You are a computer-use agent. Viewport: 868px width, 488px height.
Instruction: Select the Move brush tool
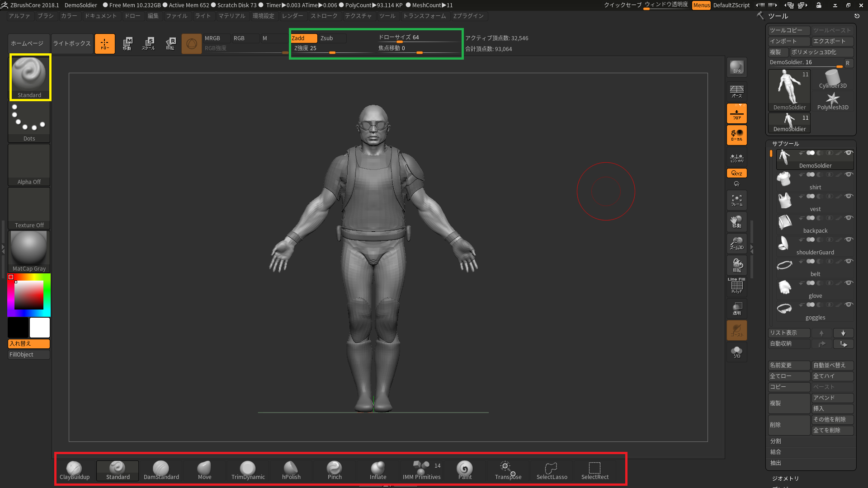(204, 469)
